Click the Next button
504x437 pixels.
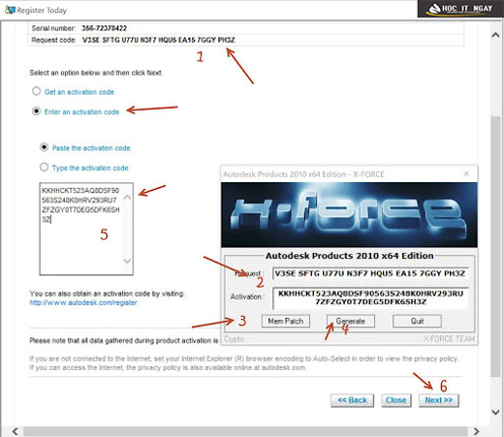(439, 400)
